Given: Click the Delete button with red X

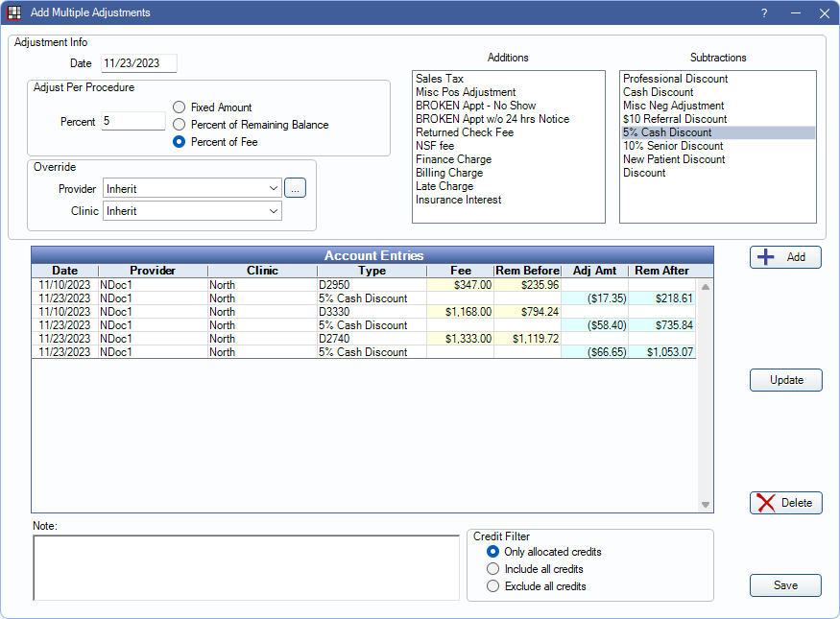Looking at the screenshot, I should point(785,503).
